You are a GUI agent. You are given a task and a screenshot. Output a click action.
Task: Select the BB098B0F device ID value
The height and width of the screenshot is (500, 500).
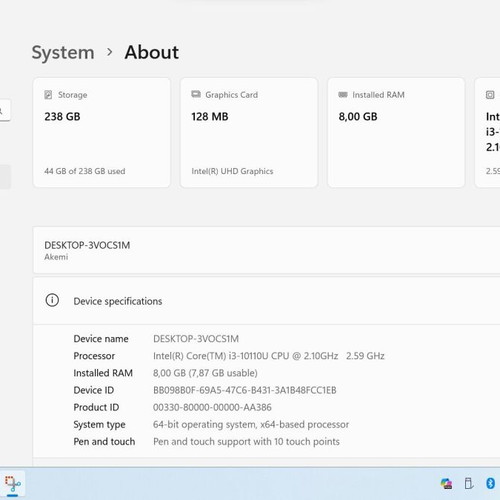point(245,390)
